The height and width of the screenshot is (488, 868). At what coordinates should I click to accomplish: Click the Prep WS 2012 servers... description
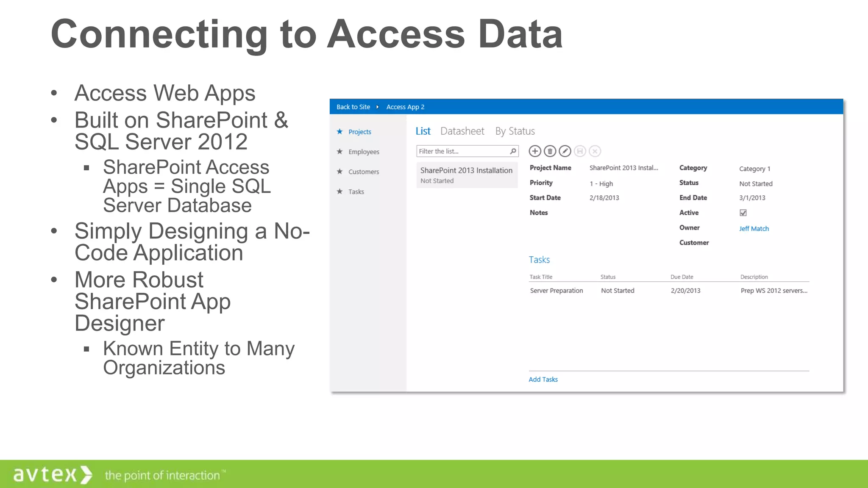point(774,291)
